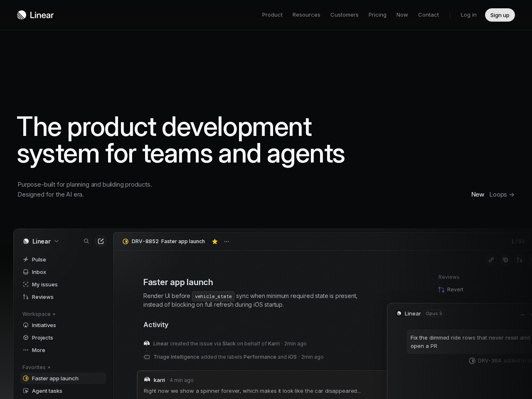
Task: Click the Opus 5 model badge
Action: 434,313
